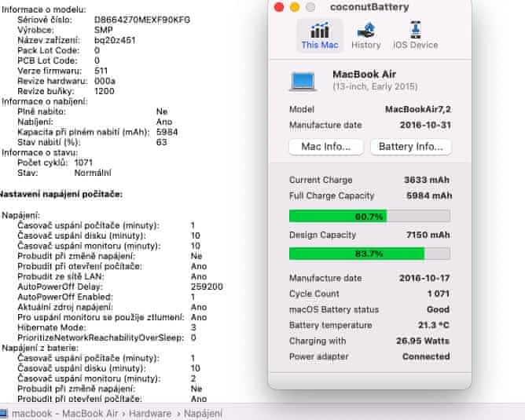
Task: Click the battery manufacture date 2016-10-17
Action: click(424, 278)
